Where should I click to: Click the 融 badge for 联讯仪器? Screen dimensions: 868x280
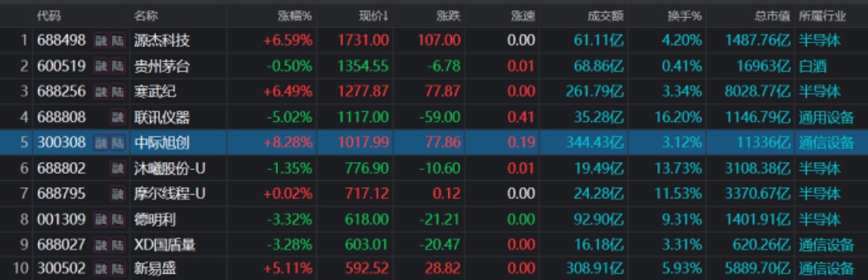coord(118,117)
